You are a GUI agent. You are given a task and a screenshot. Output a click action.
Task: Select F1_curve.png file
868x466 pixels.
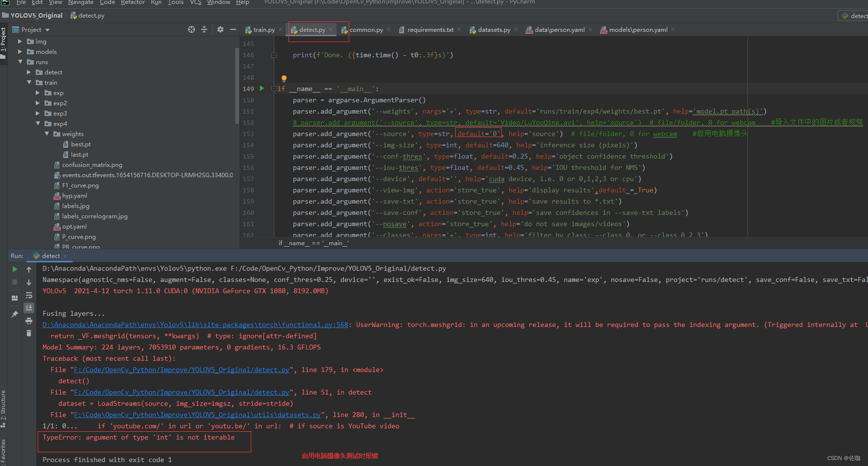pyautogui.click(x=80, y=186)
